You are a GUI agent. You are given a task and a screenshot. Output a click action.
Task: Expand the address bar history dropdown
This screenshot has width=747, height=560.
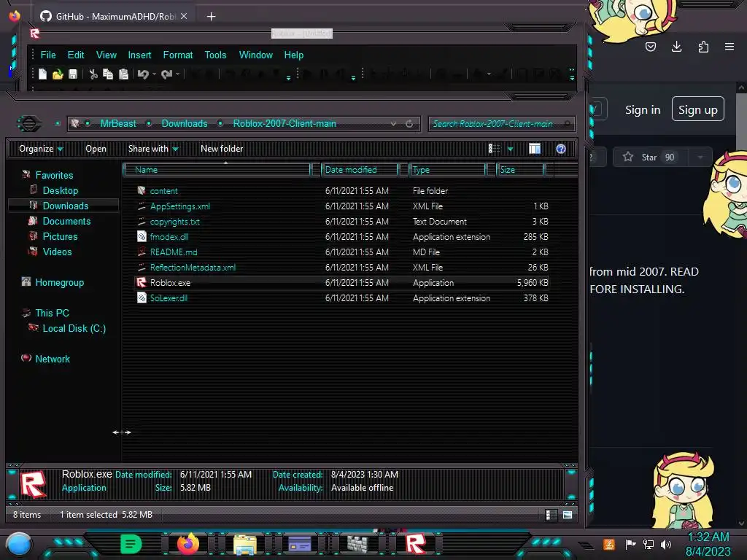click(393, 124)
